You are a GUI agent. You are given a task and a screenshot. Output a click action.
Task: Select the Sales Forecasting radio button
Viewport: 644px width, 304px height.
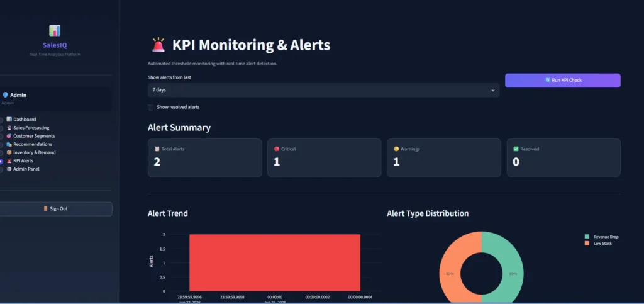click(x=1, y=128)
